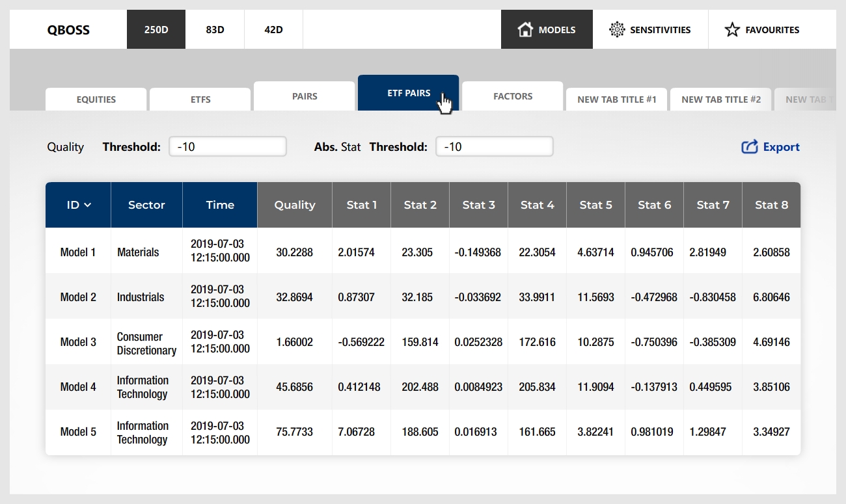Viewport: 846px width, 504px height.
Task: Switch to the 83D period
Action: click(215, 29)
